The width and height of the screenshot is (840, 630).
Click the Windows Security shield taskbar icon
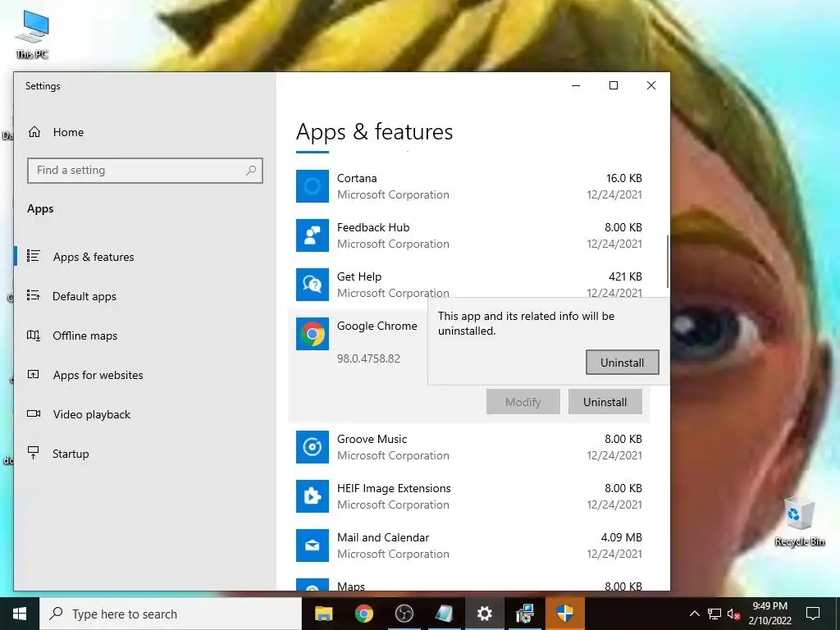[564, 614]
